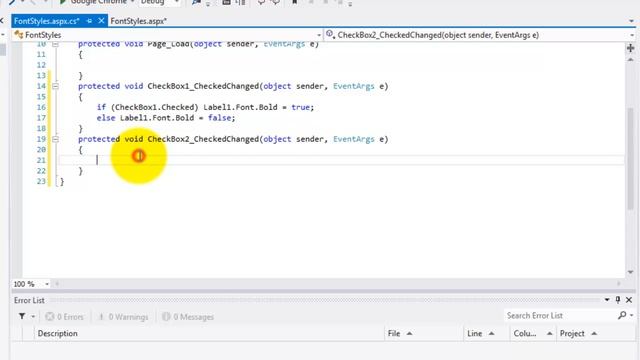640x360 pixels.
Task: Open the filter funnel dropdown arrow
Action: point(33,317)
